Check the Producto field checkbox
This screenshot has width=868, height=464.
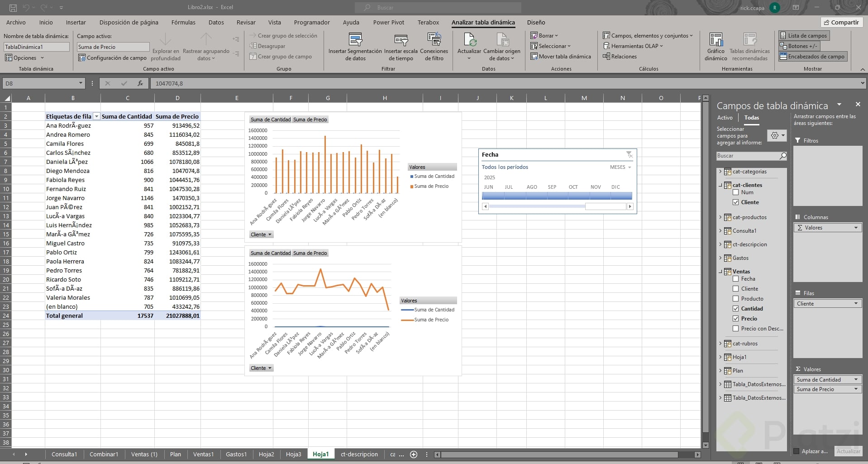click(735, 299)
